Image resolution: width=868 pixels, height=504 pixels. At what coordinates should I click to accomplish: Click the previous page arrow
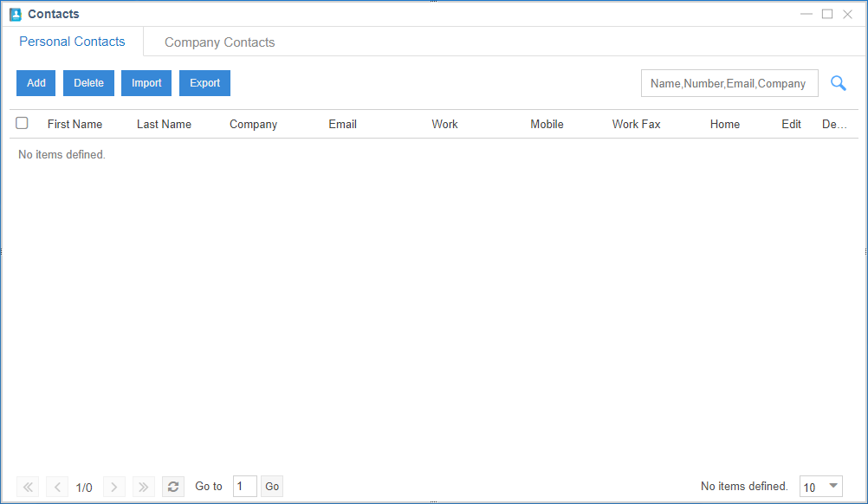(x=57, y=487)
